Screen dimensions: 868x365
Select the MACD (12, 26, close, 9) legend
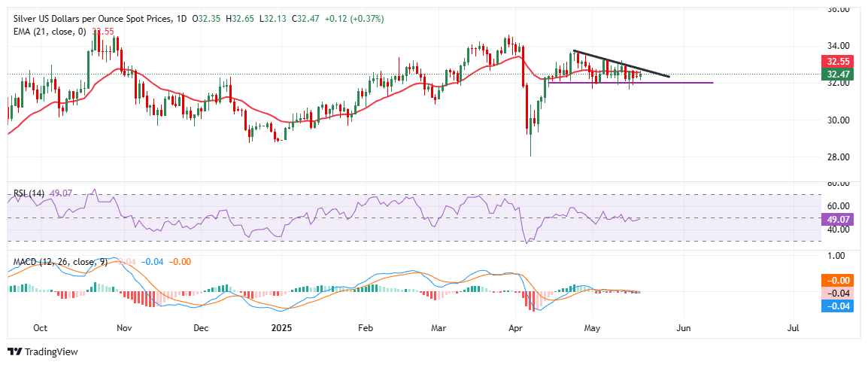[x=56, y=261]
